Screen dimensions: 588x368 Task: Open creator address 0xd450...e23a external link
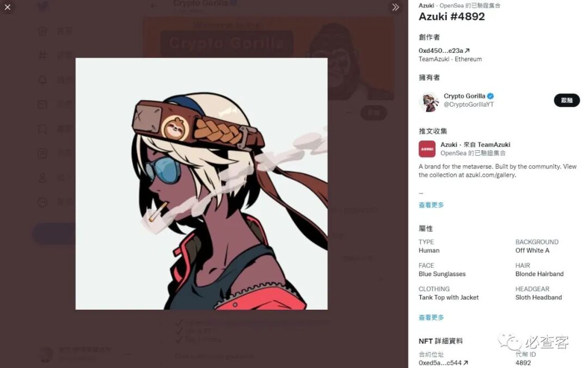pos(444,51)
